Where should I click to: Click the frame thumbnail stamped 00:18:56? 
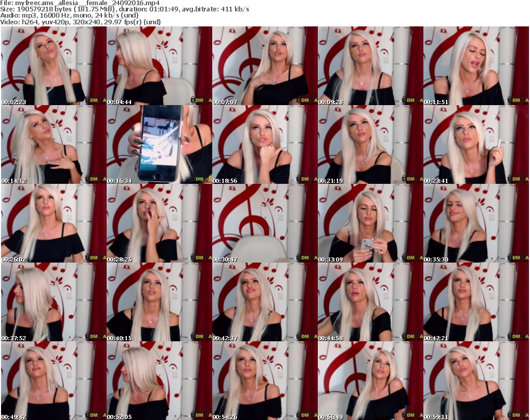(264, 144)
